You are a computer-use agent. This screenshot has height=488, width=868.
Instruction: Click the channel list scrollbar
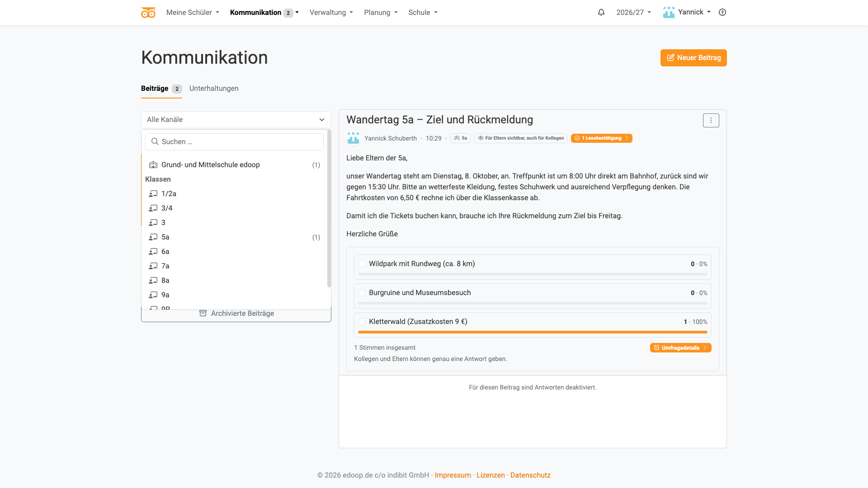pyautogui.click(x=329, y=208)
